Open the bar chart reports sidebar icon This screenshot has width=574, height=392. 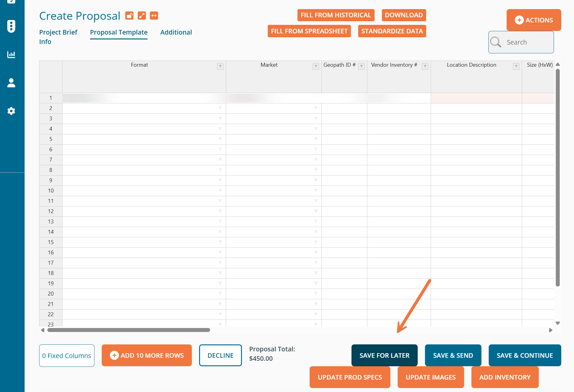(11, 55)
